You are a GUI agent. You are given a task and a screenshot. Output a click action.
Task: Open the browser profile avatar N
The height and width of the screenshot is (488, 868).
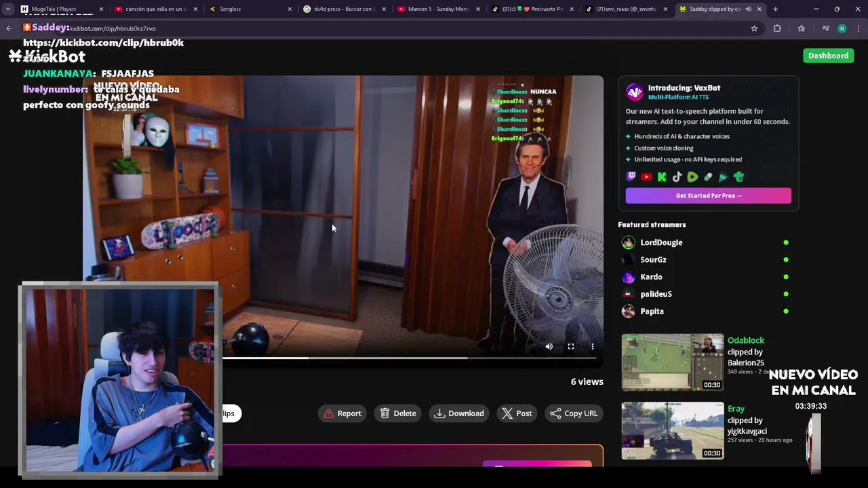click(842, 28)
